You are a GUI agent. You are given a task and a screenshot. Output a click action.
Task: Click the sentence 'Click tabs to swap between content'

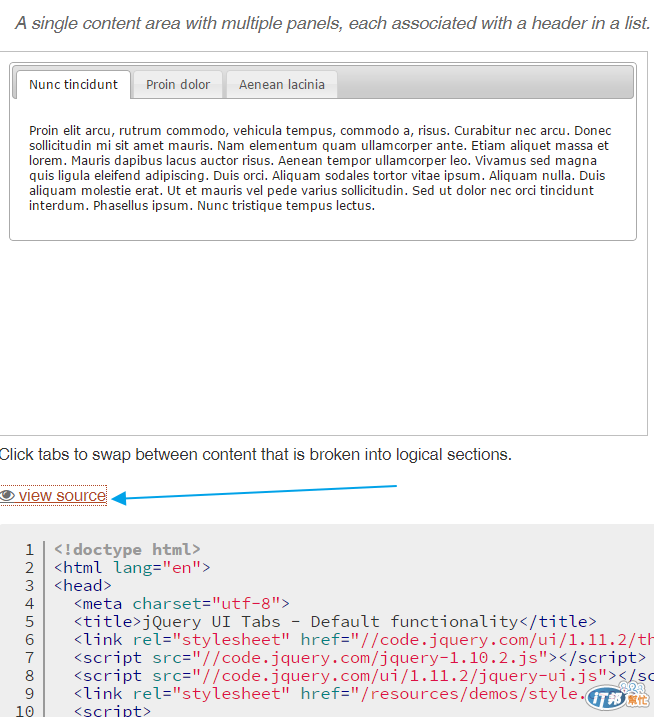click(255, 454)
